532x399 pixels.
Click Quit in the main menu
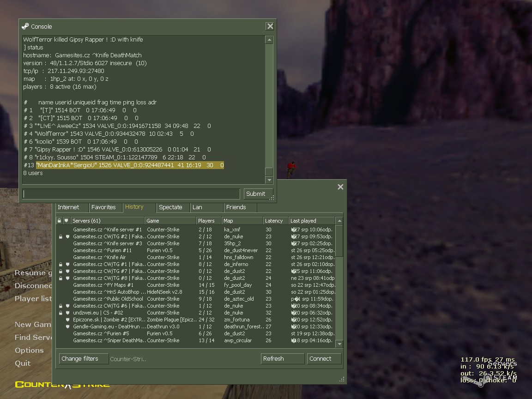[23, 363]
